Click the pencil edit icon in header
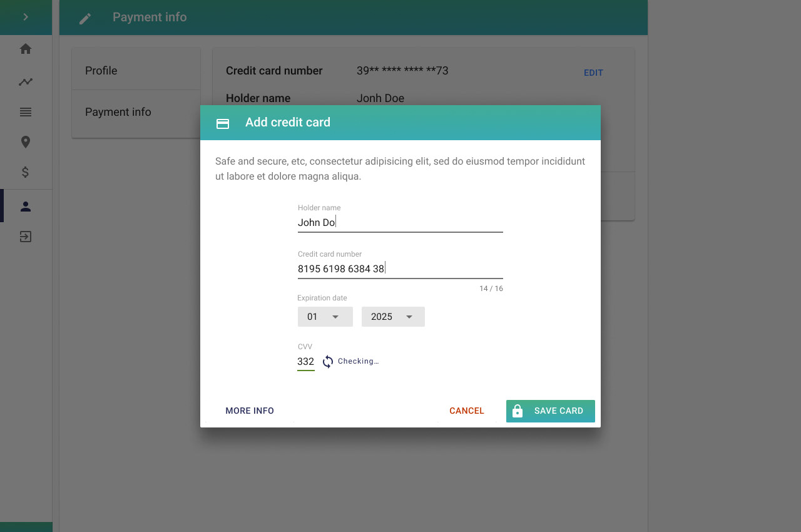Screen dimensions: 801x532 (x=85, y=19)
